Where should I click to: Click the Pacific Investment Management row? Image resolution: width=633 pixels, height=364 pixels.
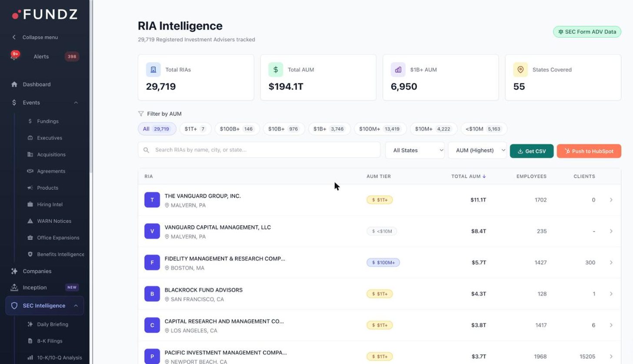pos(379,352)
